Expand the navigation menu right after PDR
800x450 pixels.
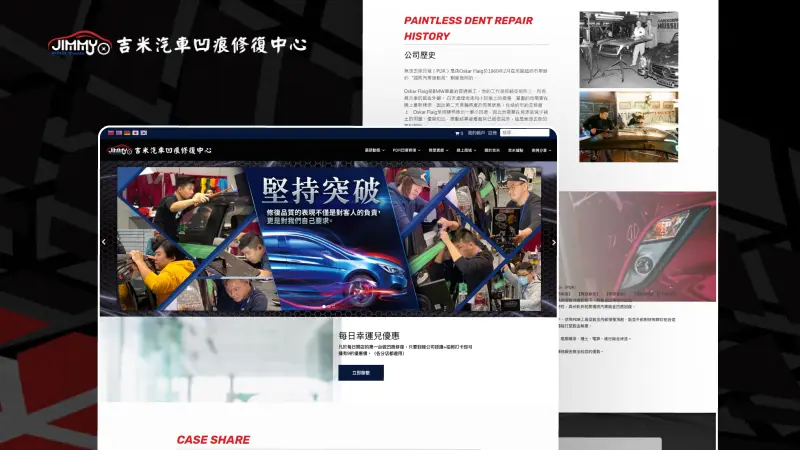[x=438, y=151]
